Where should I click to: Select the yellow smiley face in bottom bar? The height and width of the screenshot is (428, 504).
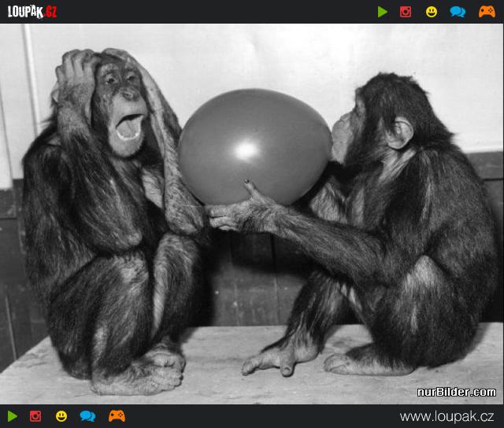click(61, 416)
